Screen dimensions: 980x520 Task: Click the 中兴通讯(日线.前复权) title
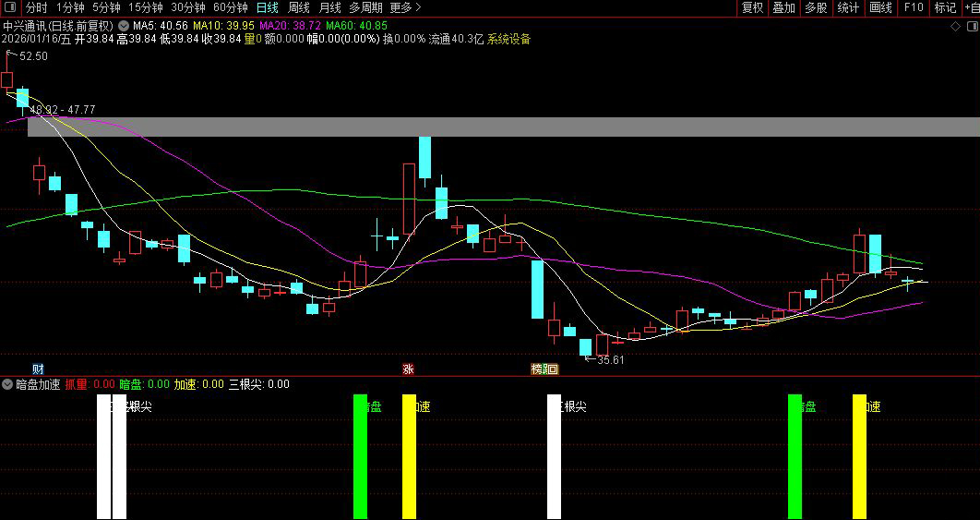(x=58, y=26)
